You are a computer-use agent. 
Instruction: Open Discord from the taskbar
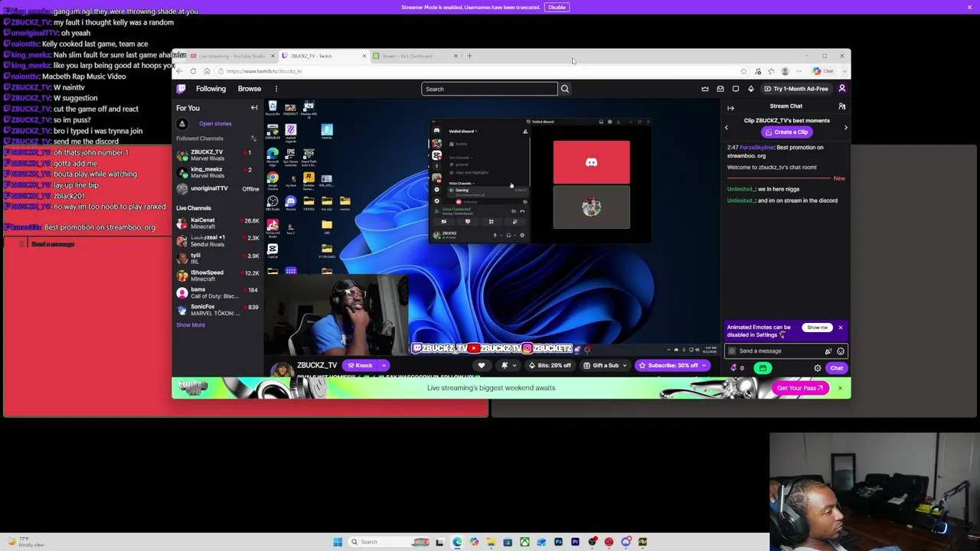(x=626, y=542)
